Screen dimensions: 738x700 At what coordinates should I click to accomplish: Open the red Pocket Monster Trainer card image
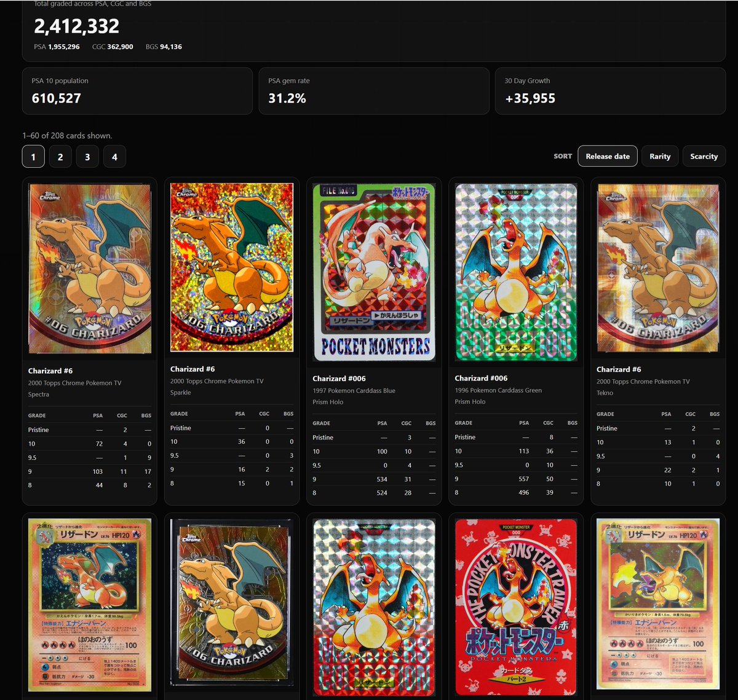pyautogui.click(x=516, y=607)
